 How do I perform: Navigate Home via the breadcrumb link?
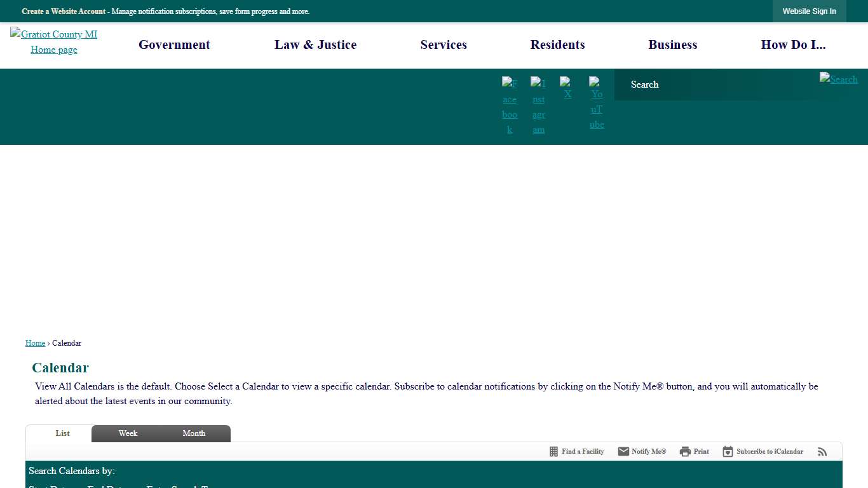pyautogui.click(x=35, y=342)
